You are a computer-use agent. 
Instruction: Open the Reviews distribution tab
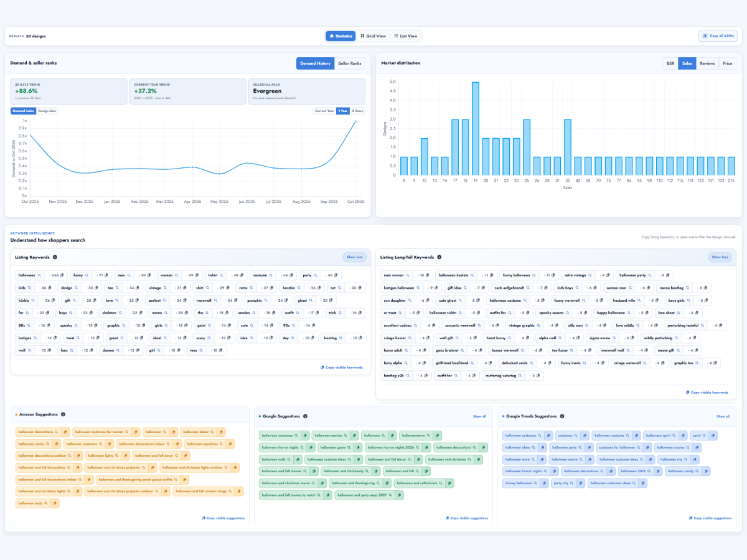tap(707, 63)
